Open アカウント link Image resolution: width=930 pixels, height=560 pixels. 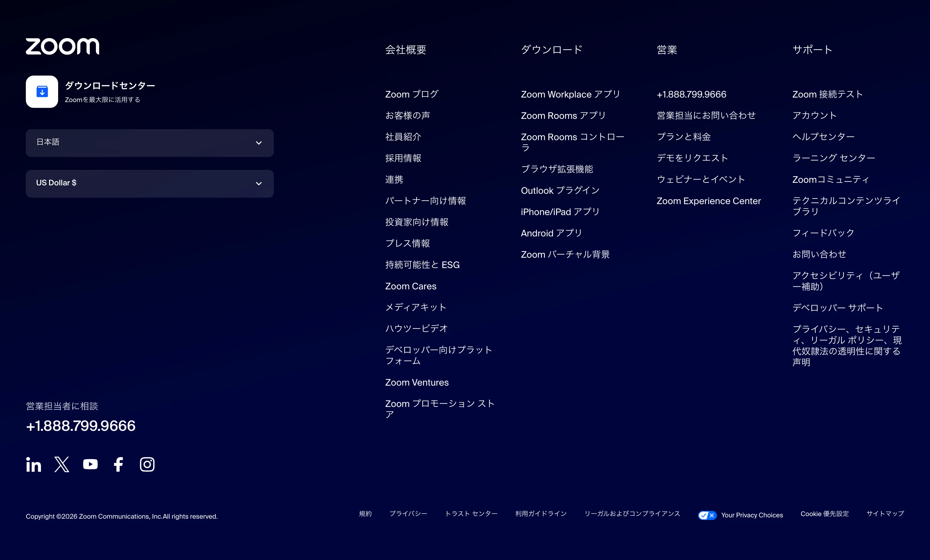pos(814,116)
